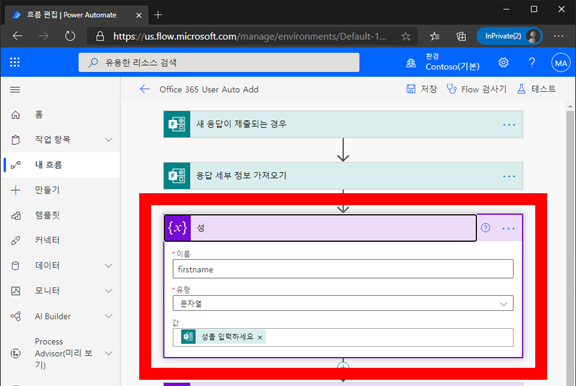Screen dimensions: 576x386
Task: Open more options for 응답 세부 정보 가져오기
Action: [x=509, y=176]
